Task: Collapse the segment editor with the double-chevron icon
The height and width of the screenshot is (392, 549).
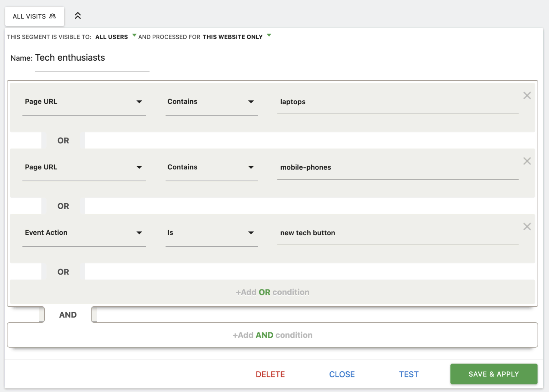Action: pos(78,16)
